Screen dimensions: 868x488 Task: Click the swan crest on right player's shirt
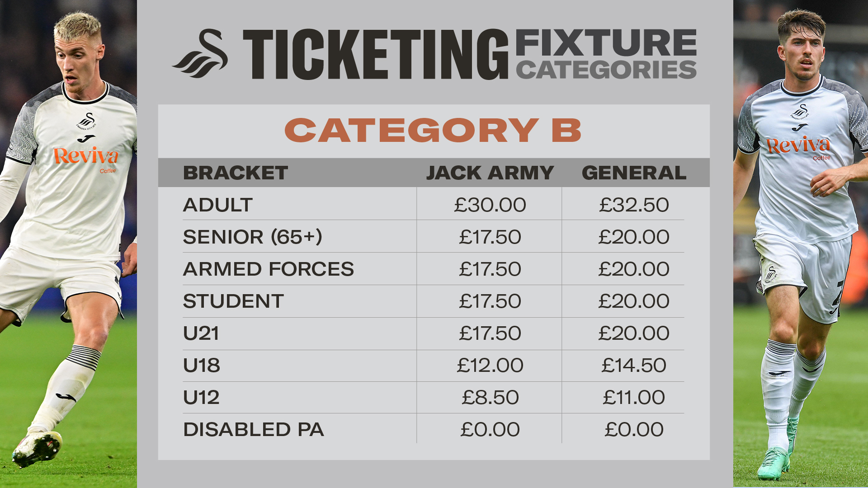point(800,112)
